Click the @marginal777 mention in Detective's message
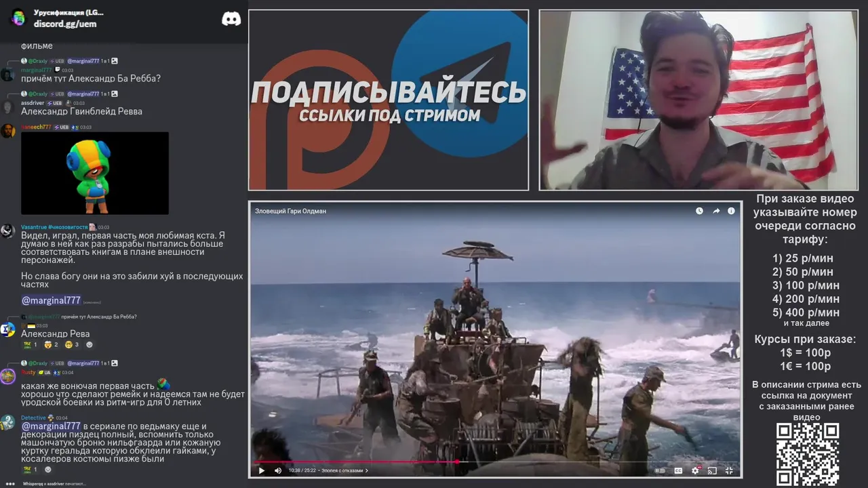The width and height of the screenshot is (868, 488). [x=51, y=426]
